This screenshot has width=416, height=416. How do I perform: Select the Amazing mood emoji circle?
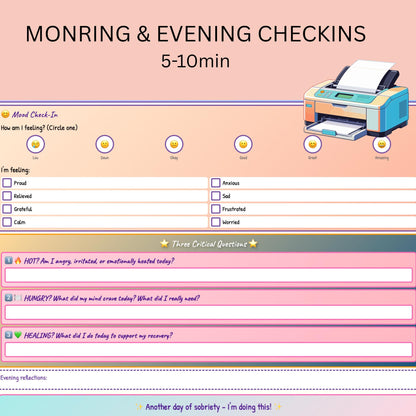pos(382,144)
